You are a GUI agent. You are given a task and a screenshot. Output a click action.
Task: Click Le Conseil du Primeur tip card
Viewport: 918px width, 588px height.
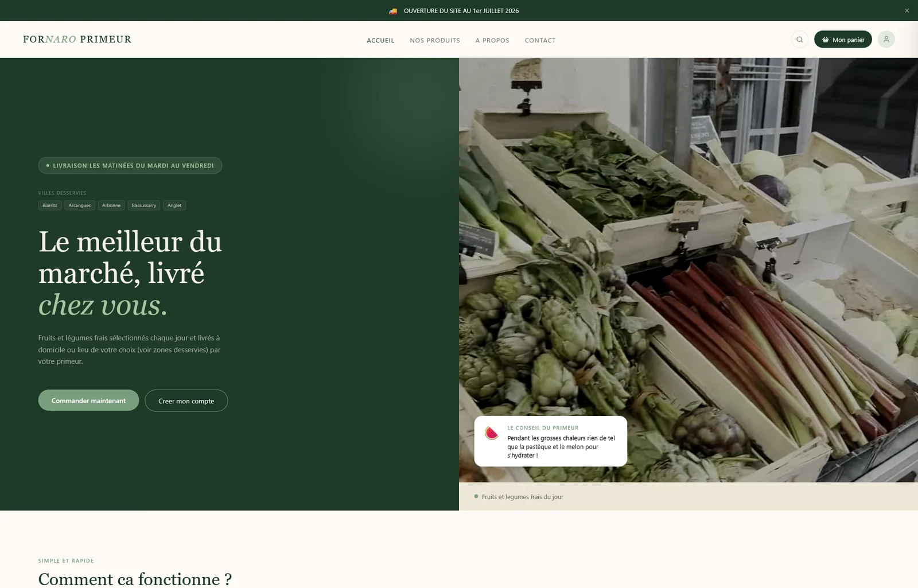coord(551,441)
